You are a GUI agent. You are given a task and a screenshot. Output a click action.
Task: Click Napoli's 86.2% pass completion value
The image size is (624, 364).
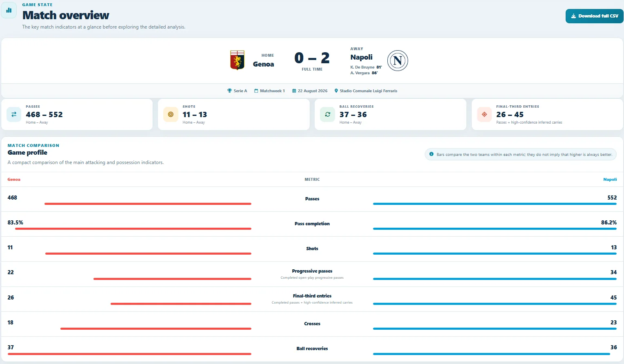click(609, 223)
